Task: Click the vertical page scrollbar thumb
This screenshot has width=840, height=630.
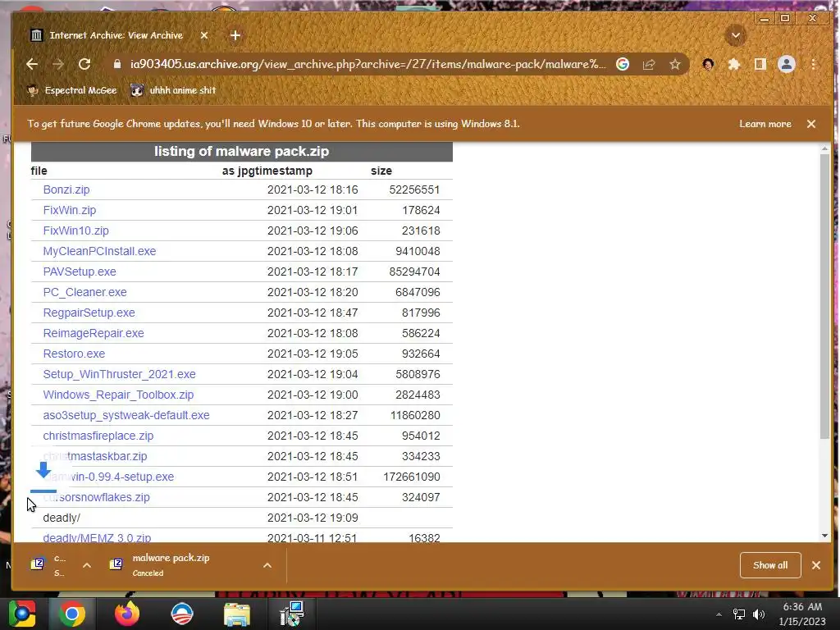Action: pyautogui.click(x=824, y=296)
